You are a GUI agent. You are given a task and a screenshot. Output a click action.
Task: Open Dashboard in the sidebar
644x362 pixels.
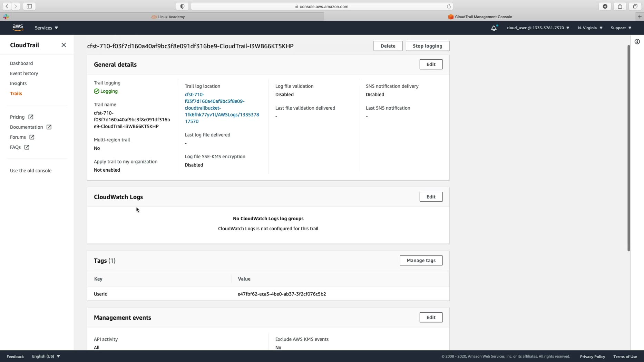(21, 63)
